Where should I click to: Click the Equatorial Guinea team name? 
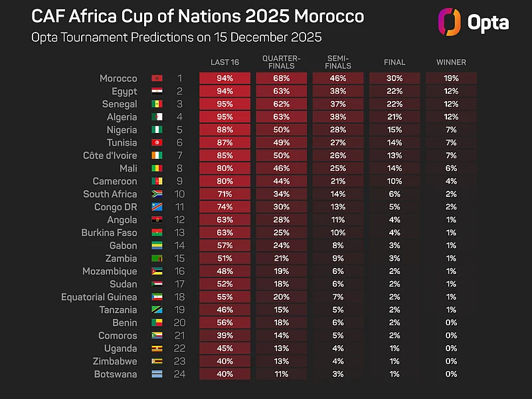coord(99,297)
